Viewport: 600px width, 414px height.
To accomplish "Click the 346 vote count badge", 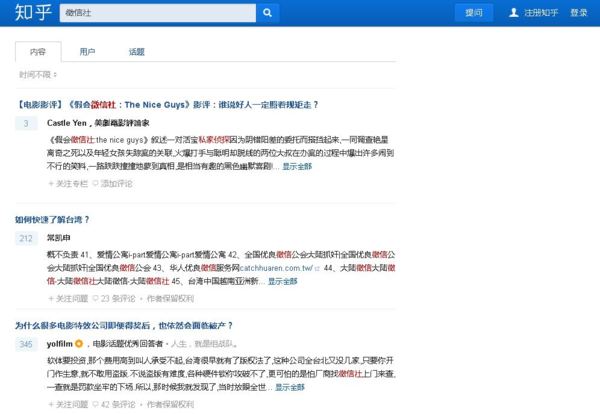I will coord(26,344).
